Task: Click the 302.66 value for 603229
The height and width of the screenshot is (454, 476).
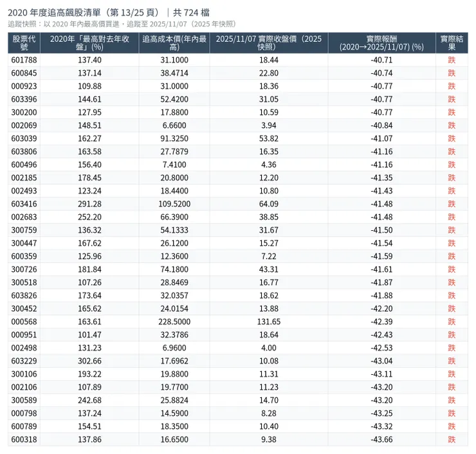Action: coord(89,361)
